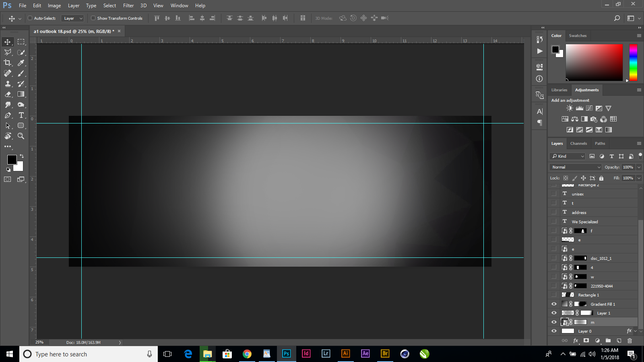This screenshot has height=362, width=644.
Task: Switch to the Channels tab
Action: point(578,143)
